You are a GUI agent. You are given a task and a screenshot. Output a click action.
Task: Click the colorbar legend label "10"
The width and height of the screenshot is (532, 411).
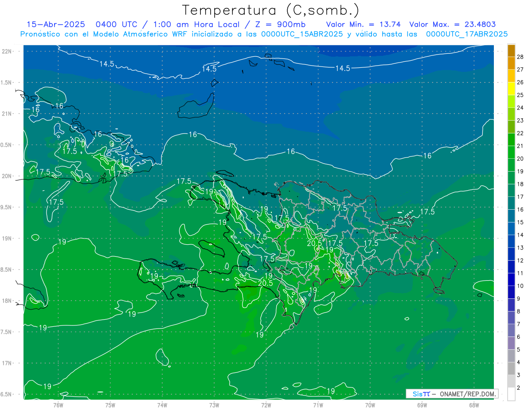[x=520, y=286]
